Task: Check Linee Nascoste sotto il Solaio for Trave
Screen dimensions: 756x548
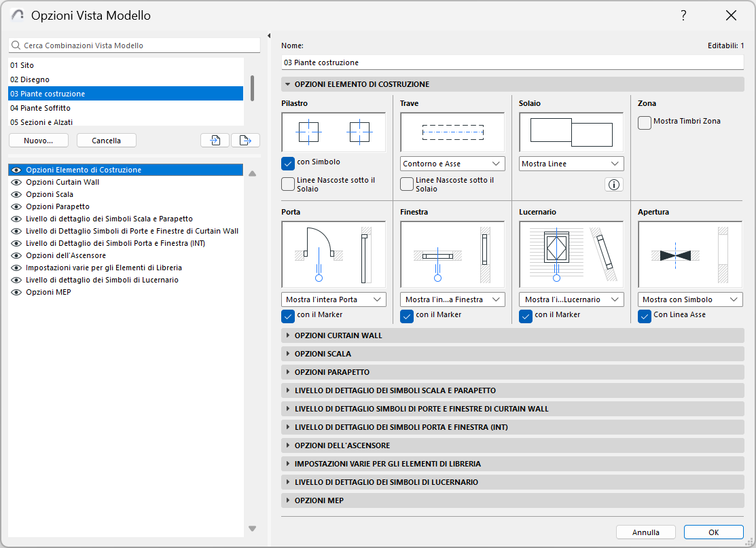Action: tap(406, 183)
